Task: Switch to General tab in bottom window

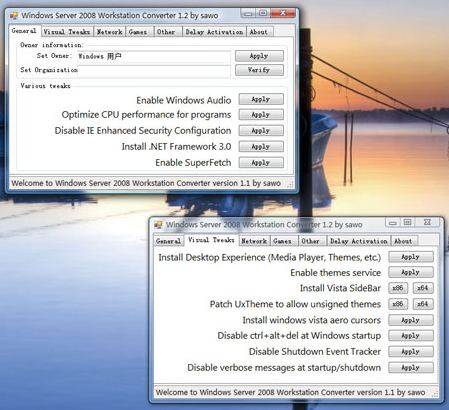Action: pos(168,241)
